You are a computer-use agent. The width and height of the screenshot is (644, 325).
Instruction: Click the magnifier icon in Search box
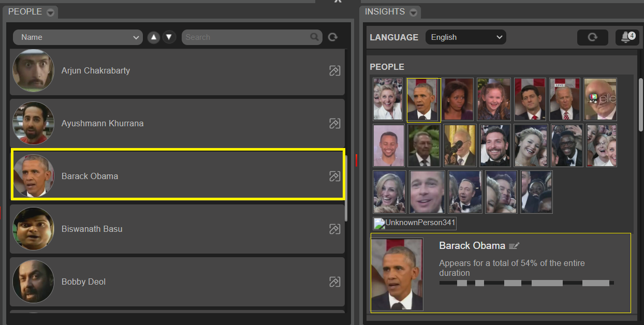[x=314, y=37]
